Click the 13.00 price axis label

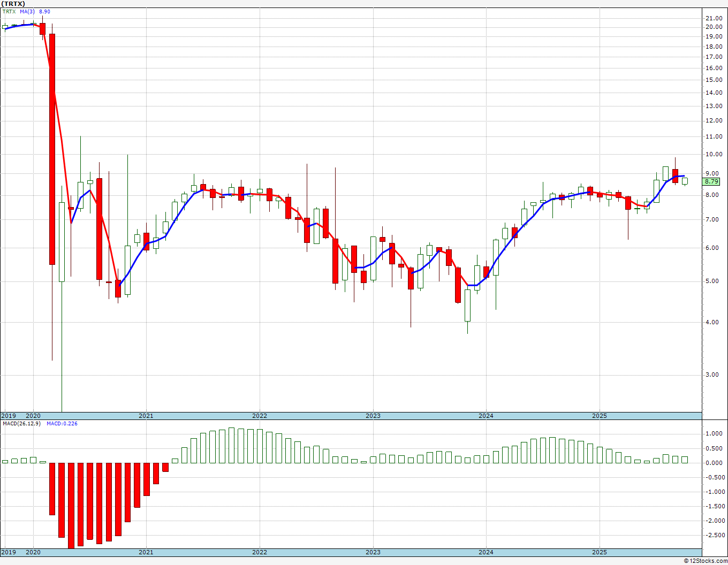click(714, 106)
